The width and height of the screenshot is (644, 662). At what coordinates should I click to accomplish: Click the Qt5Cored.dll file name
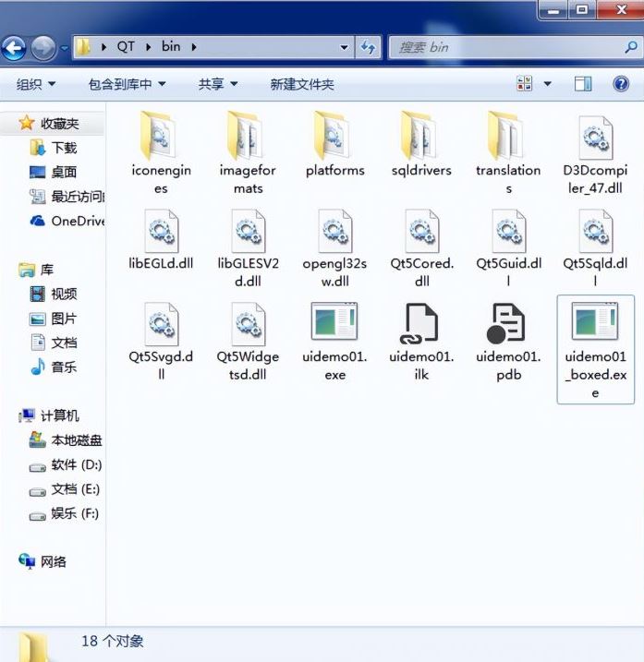[x=421, y=271]
